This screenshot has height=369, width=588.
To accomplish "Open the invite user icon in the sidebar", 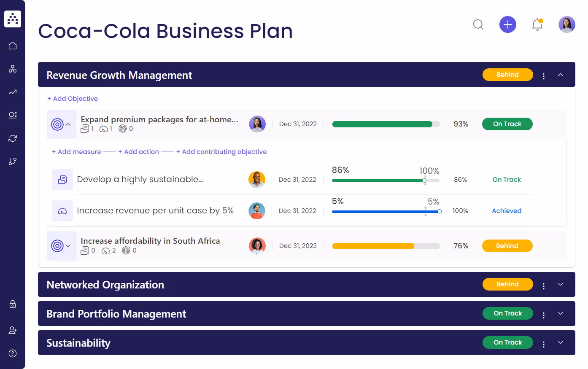I will tap(13, 330).
